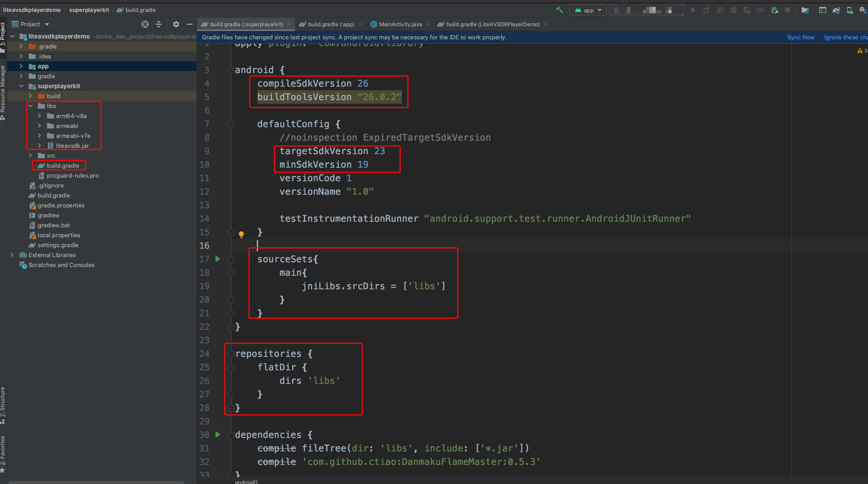Click the run arrow next to sourceSets line
Screen dimensions: 868x484
pos(218,259)
